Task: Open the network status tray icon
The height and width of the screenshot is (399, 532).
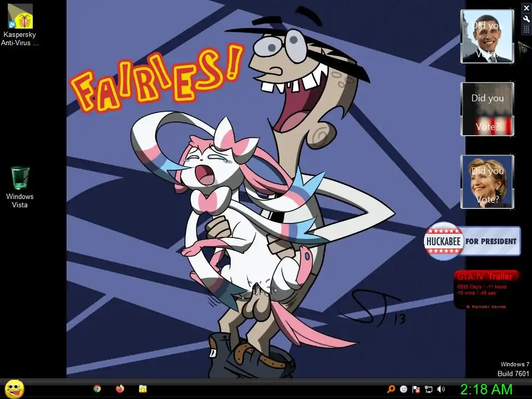Action: 429,389
